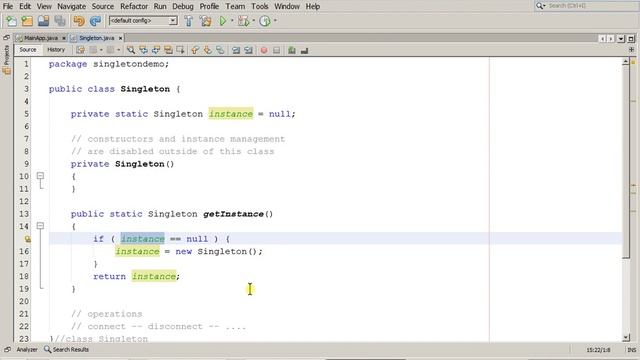Open the File menu

(8, 6)
